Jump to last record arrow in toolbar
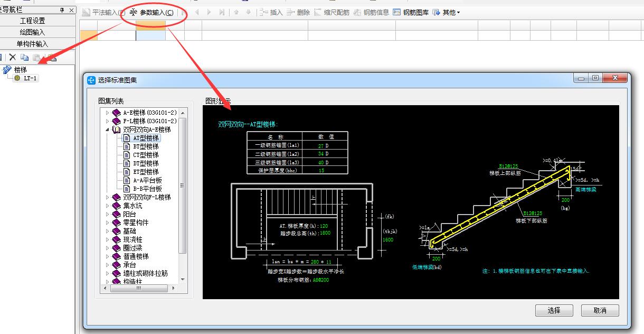This screenshot has height=334, width=644. click(x=222, y=12)
